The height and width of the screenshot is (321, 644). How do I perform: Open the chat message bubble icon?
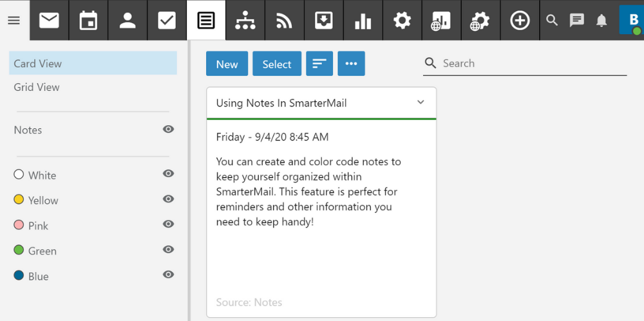[x=576, y=20]
